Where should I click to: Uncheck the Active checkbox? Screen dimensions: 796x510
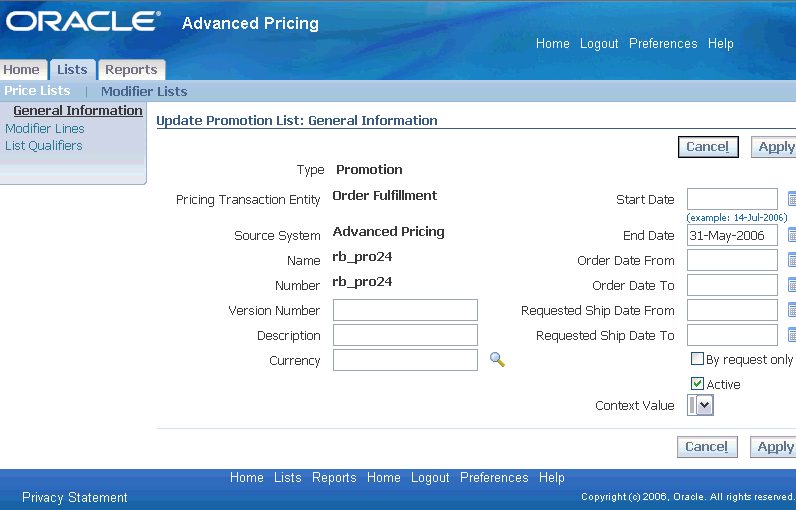point(697,384)
